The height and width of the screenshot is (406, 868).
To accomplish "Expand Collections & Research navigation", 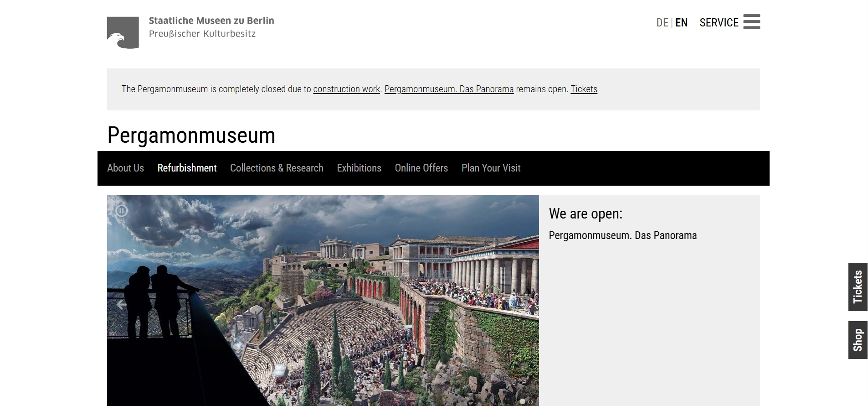I will tap(277, 168).
